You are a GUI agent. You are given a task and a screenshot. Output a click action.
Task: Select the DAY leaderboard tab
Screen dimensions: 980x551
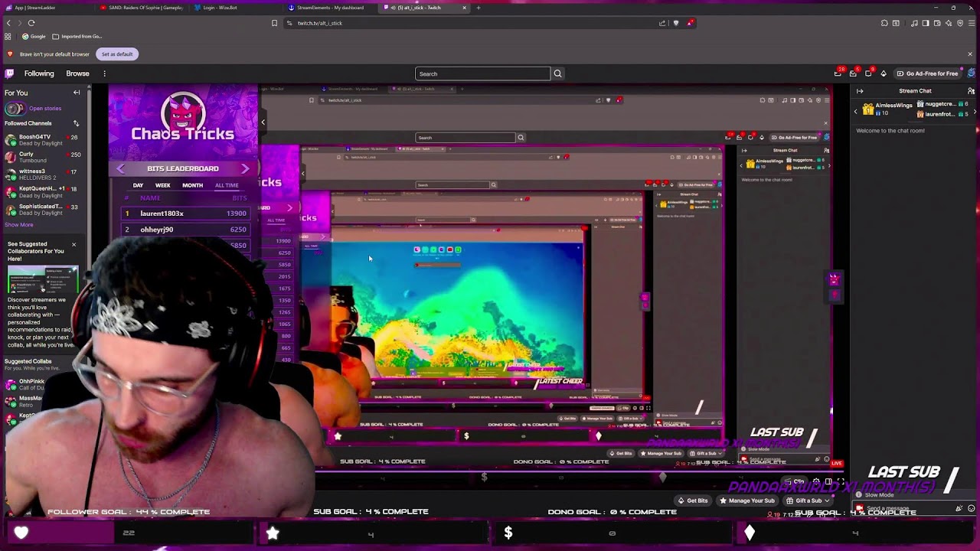pos(138,185)
